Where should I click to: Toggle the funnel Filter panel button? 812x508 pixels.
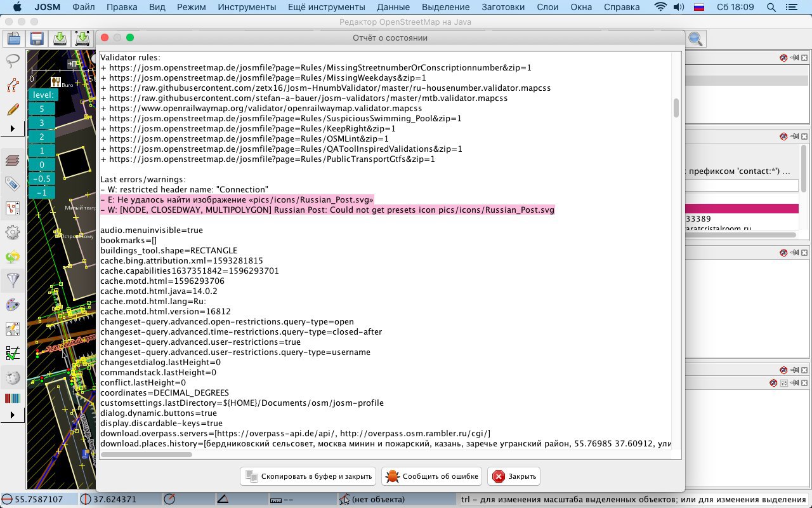point(13,280)
